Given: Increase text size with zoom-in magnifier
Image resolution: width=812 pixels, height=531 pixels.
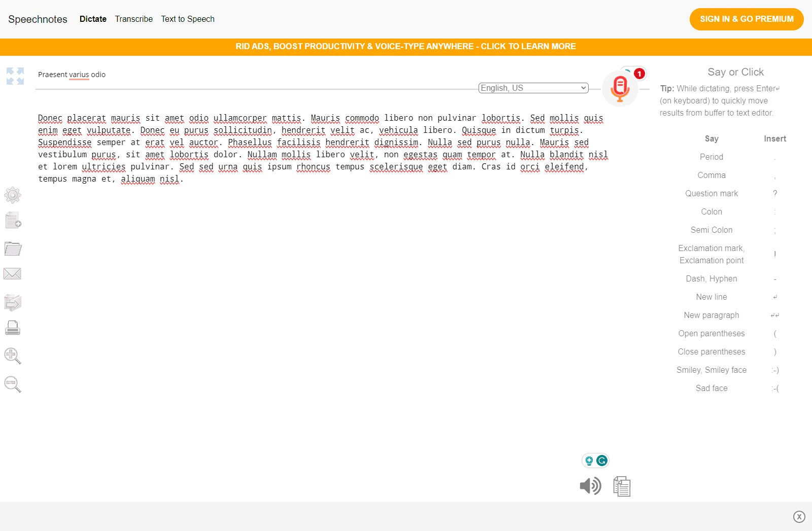Looking at the screenshot, I should (x=13, y=356).
